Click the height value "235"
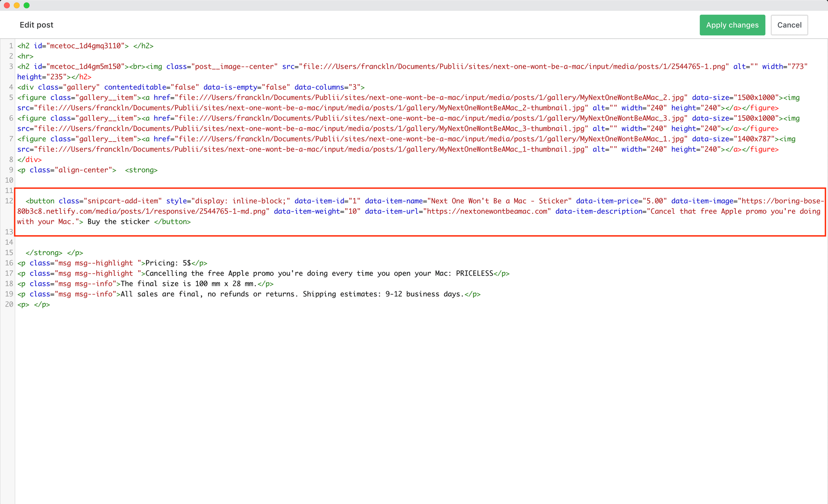Viewport: 828px width, 504px height. [x=56, y=77]
